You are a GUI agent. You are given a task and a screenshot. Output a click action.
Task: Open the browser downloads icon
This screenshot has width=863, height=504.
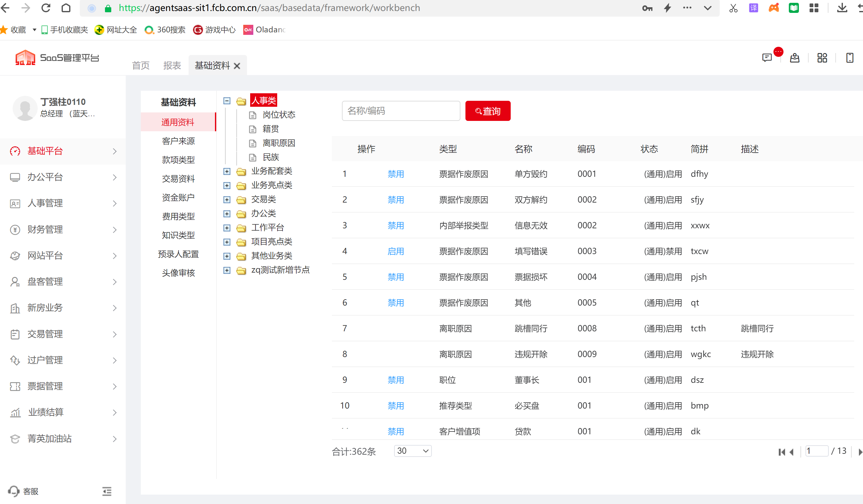tap(842, 8)
